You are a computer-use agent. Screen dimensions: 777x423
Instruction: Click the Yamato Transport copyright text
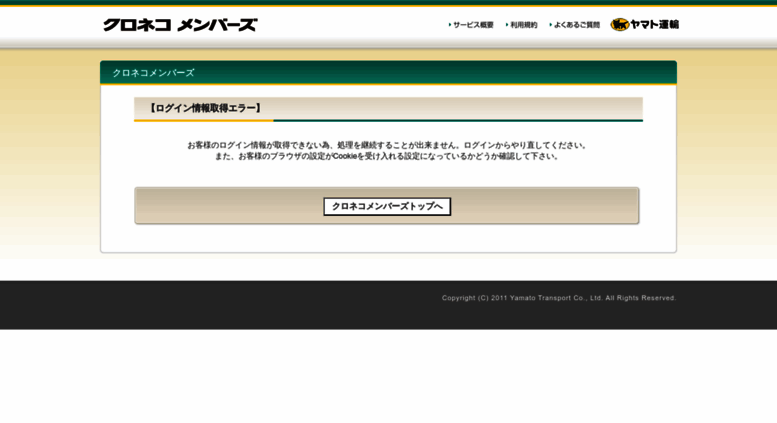559,298
